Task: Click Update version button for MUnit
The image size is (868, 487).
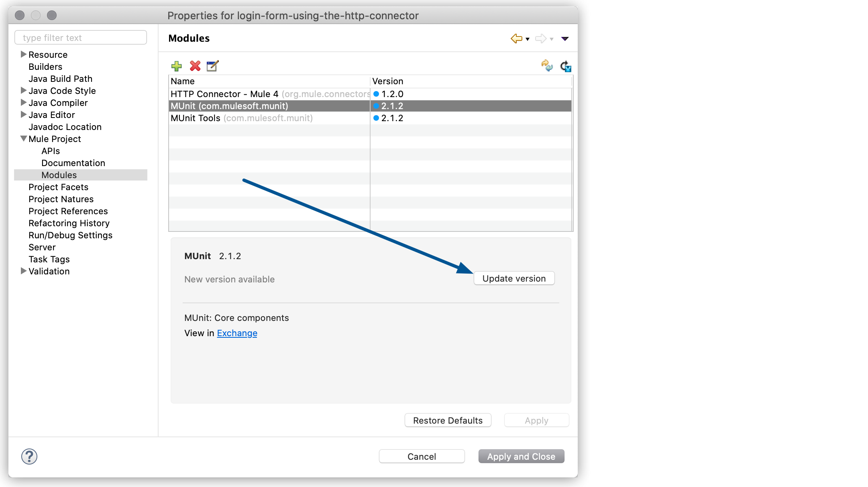Action: [x=514, y=279]
